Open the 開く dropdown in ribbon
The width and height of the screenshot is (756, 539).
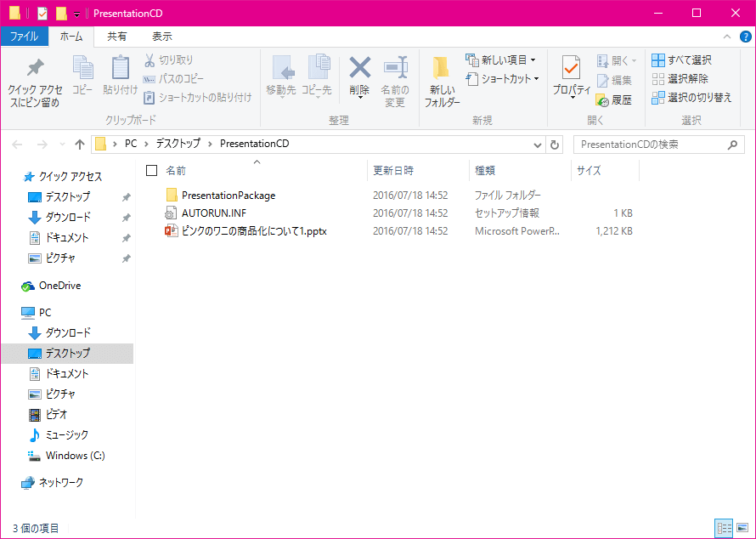[x=617, y=61]
